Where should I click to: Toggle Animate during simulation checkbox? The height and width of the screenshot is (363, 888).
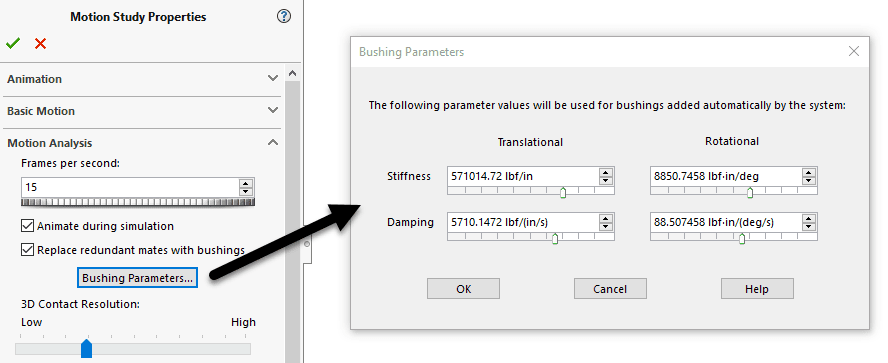(27, 226)
